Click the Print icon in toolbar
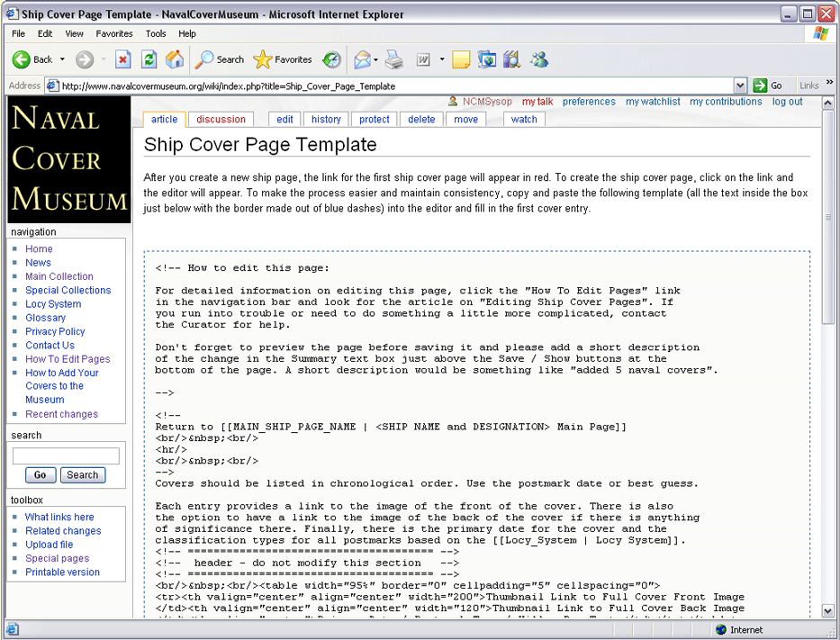Image resolution: width=840 pixels, height=640 pixels. click(x=393, y=59)
